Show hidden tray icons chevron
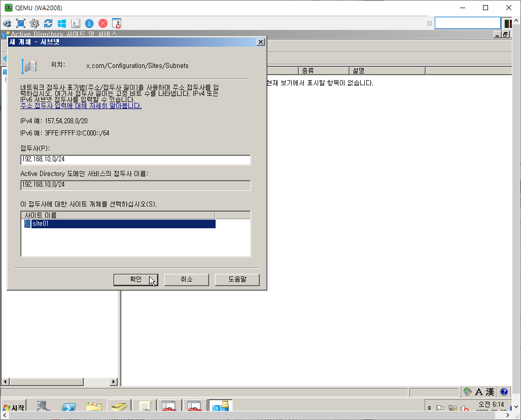Viewport: 521px width, 420px height. coord(430,408)
